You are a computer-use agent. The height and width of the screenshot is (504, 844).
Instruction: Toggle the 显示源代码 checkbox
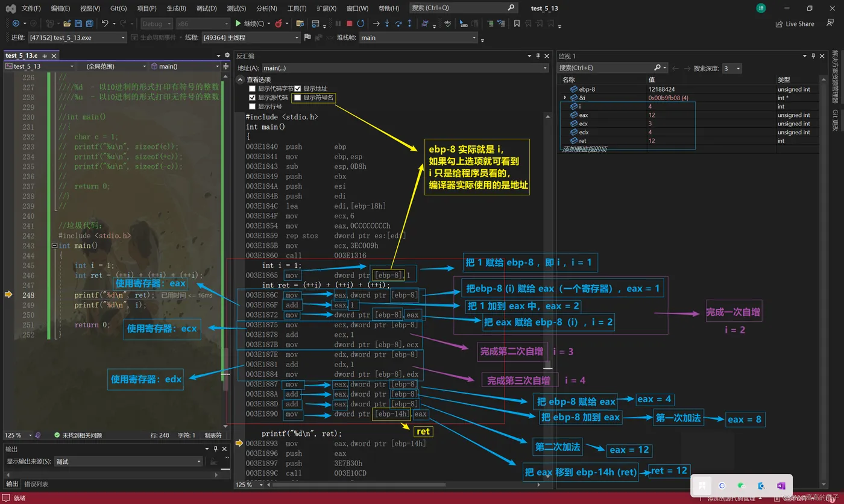tap(252, 98)
